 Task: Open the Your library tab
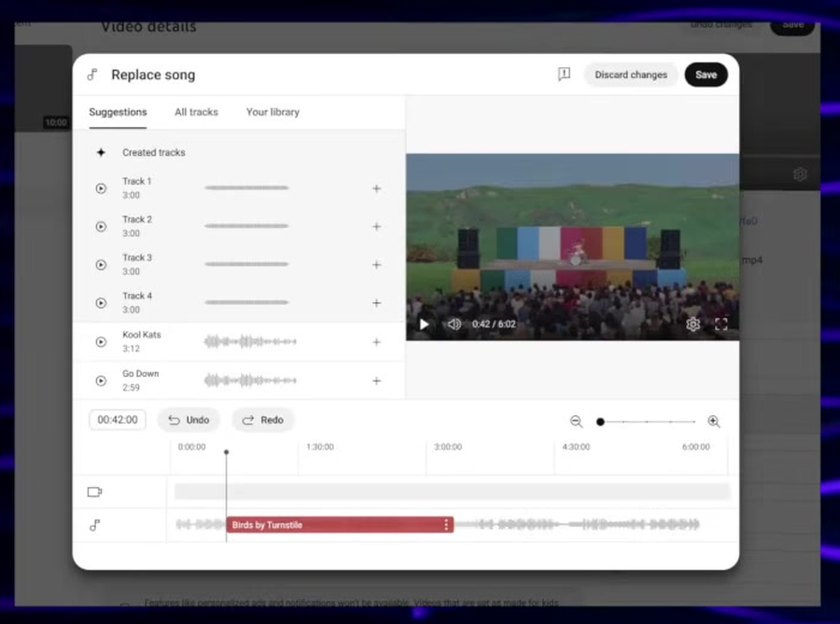click(x=273, y=112)
